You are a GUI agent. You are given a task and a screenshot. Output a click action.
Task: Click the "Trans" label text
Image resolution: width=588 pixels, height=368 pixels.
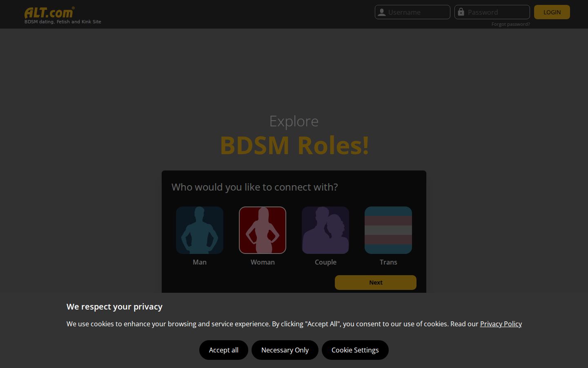click(x=388, y=262)
